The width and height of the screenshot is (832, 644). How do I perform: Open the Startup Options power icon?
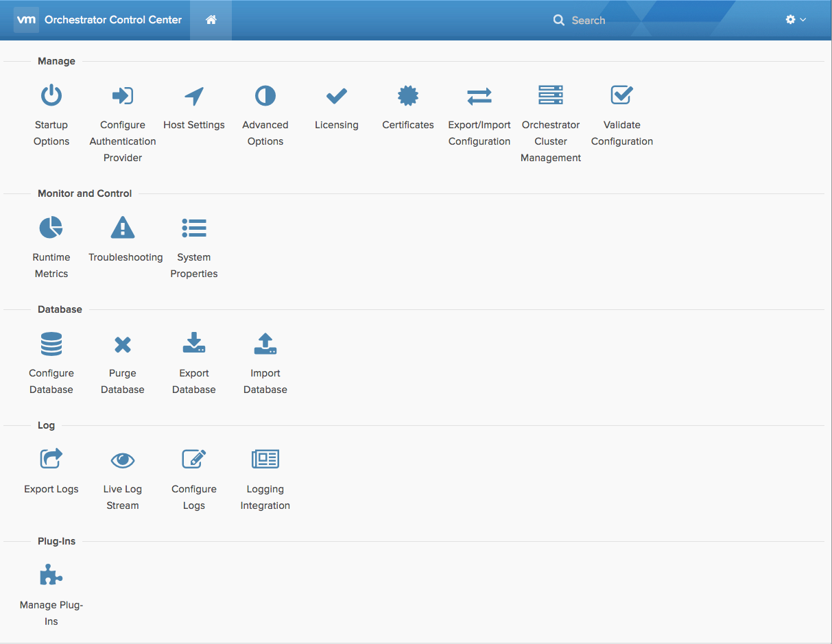[x=51, y=95]
